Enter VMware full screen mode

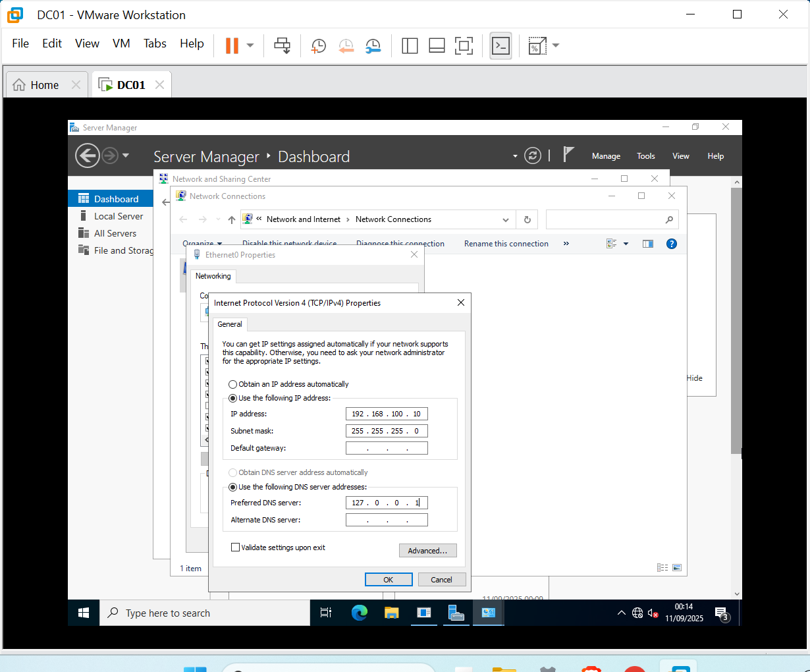[x=464, y=45]
